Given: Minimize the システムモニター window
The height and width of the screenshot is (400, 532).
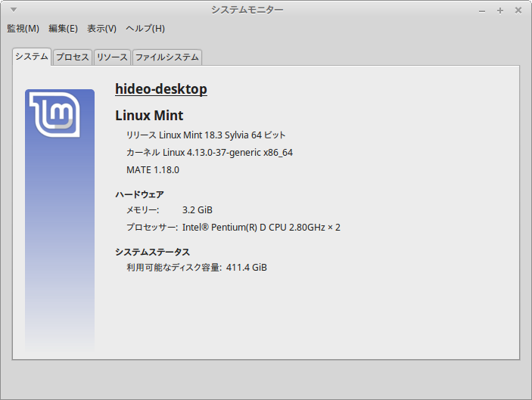Looking at the screenshot, I should click(482, 11).
